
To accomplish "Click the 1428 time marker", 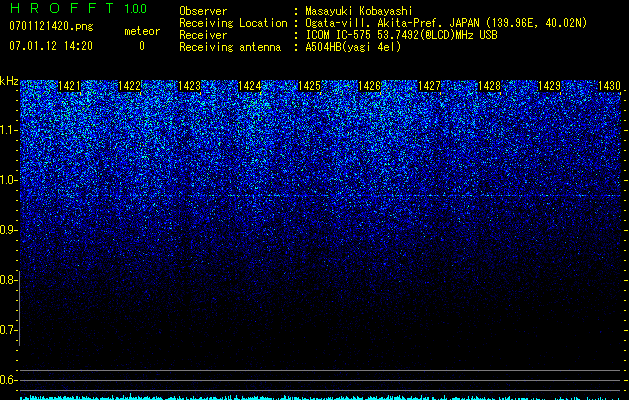I will pos(489,86).
